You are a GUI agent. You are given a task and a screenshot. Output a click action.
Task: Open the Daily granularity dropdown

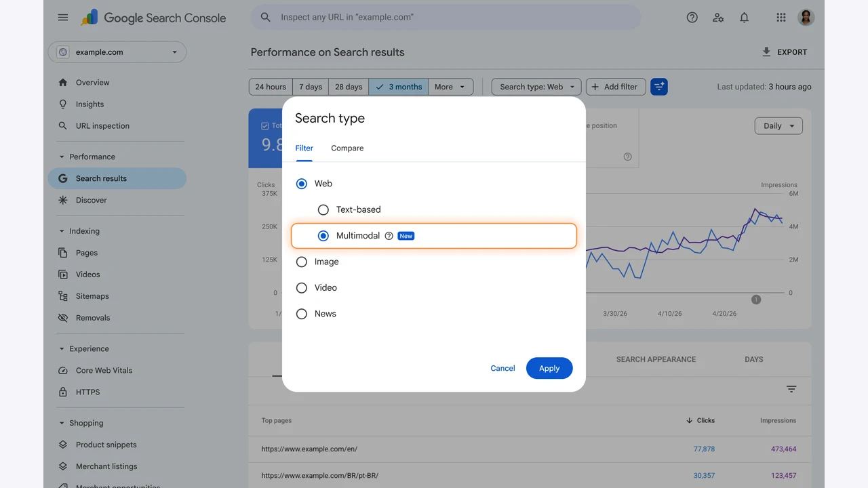tap(778, 126)
